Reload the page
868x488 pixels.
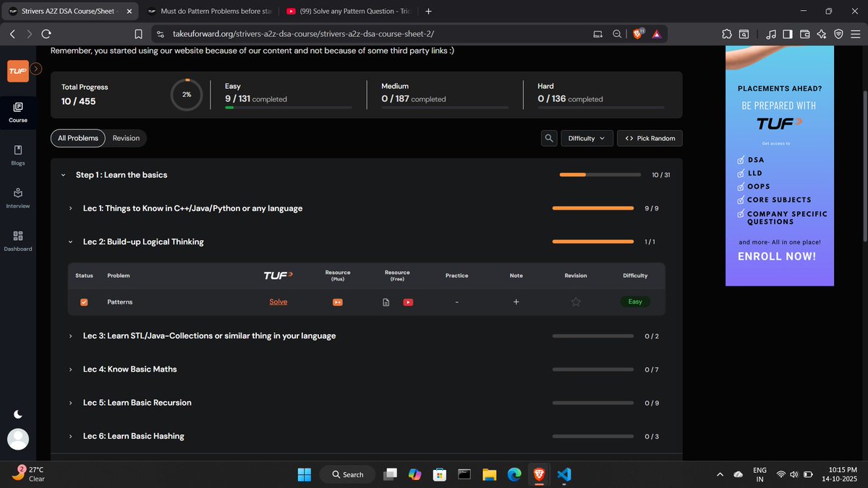click(46, 33)
